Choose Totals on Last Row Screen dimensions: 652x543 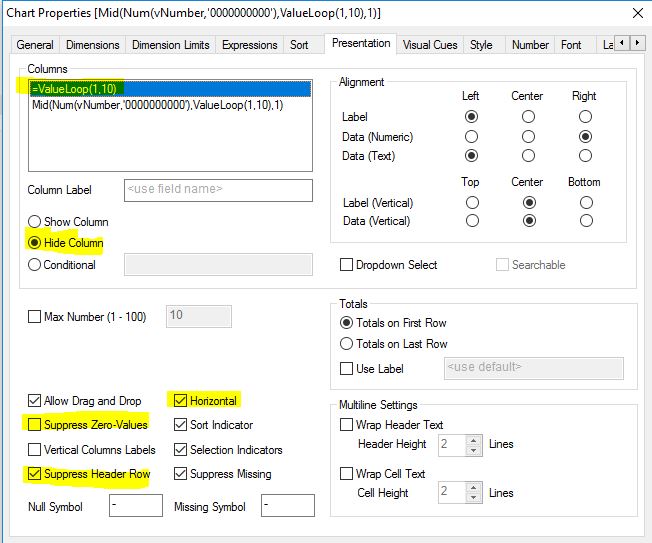click(x=346, y=344)
